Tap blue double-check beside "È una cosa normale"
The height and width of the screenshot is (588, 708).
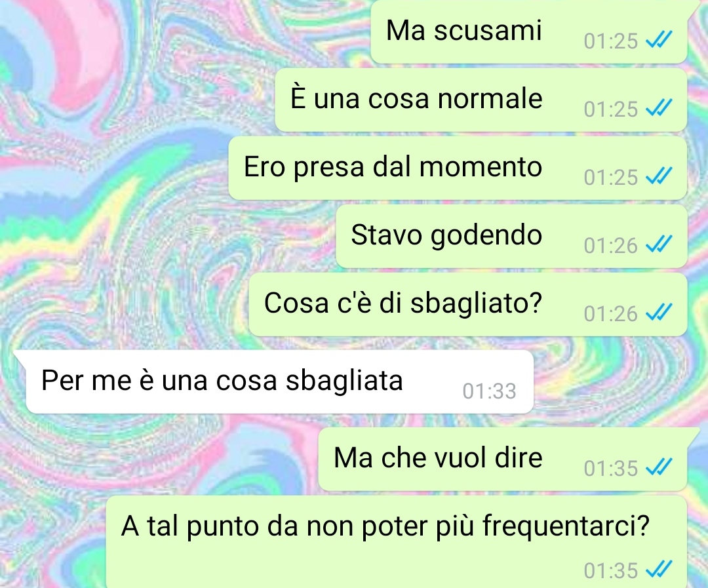click(659, 108)
